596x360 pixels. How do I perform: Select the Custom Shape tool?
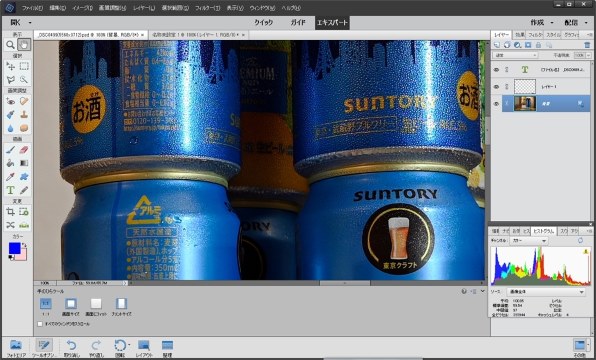(x=24, y=176)
